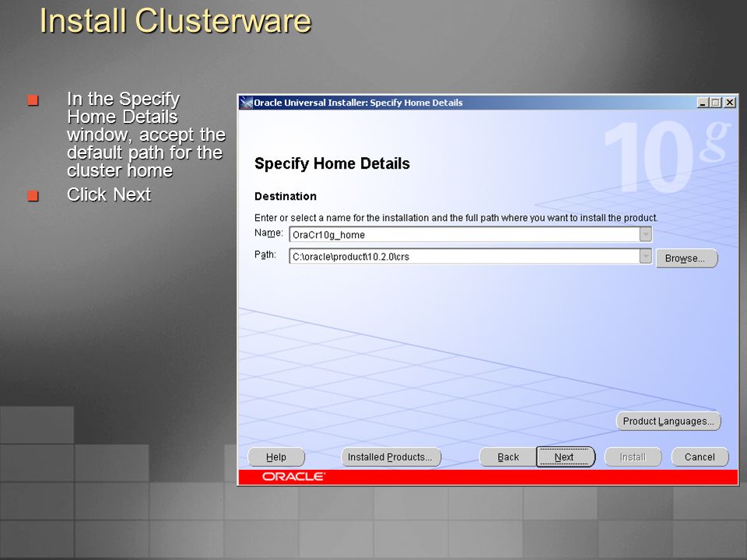Browse for installation path
The image size is (747, 560).
(686, 258)
